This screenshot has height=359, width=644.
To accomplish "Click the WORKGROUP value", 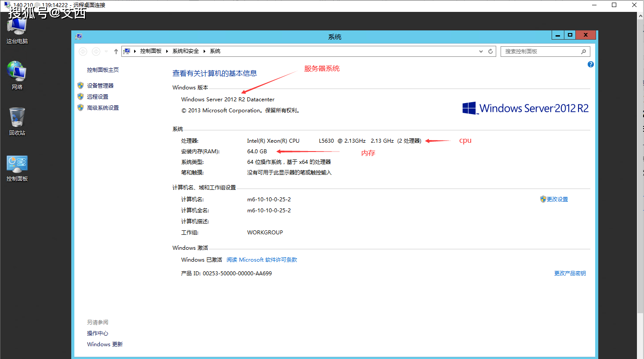I will coord(265,233).
